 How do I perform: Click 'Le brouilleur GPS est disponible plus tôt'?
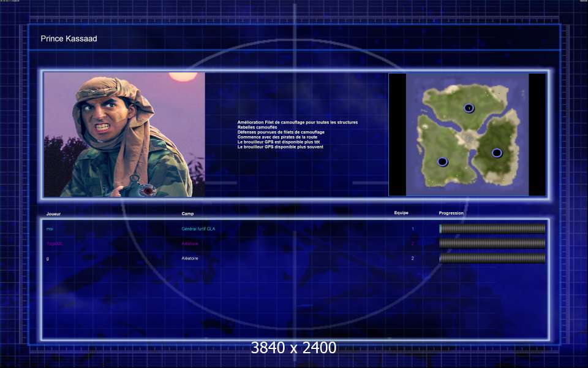pos(279,142)
